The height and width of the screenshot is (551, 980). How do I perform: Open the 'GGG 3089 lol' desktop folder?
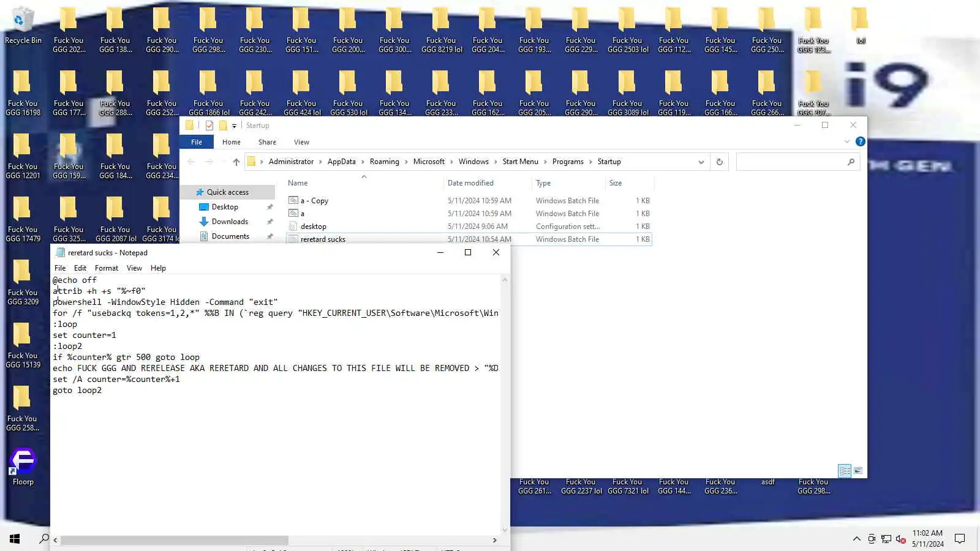[x=628, y=93]
